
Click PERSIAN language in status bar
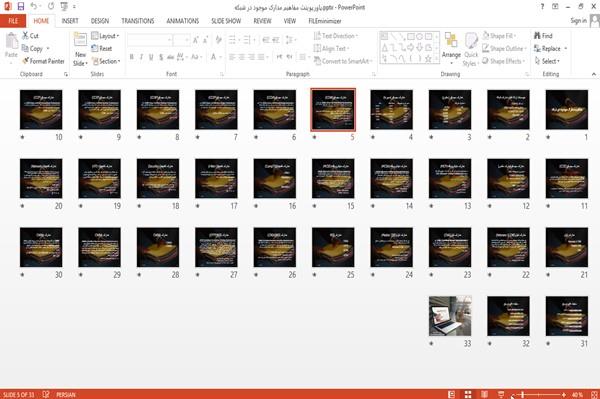click(x=66, y=394)
